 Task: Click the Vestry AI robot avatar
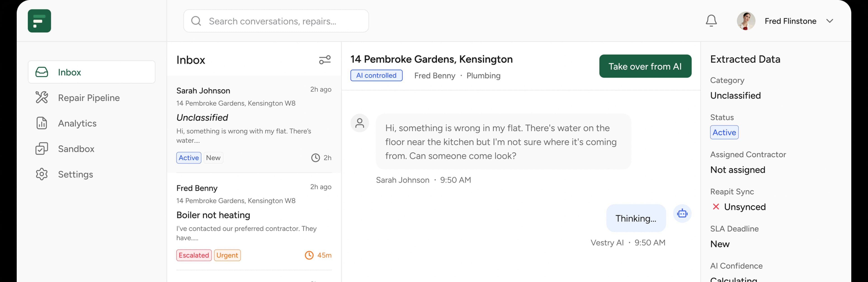coord(682,213)
